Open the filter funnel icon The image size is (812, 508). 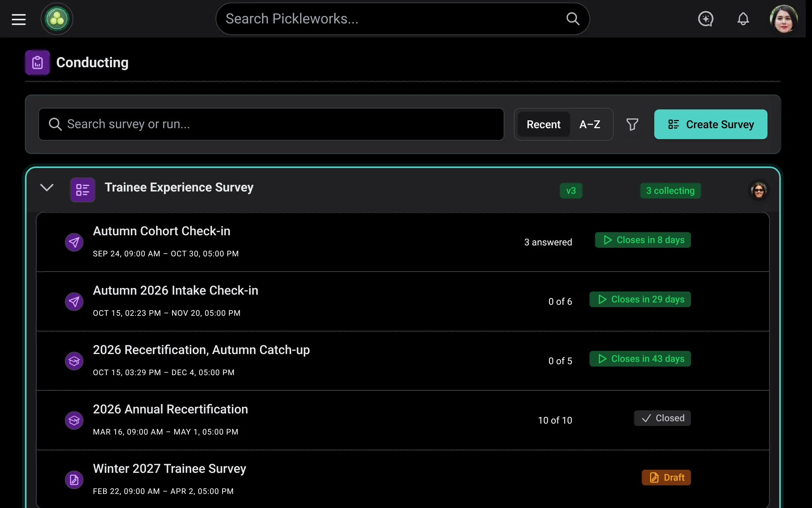pos(632,124)
